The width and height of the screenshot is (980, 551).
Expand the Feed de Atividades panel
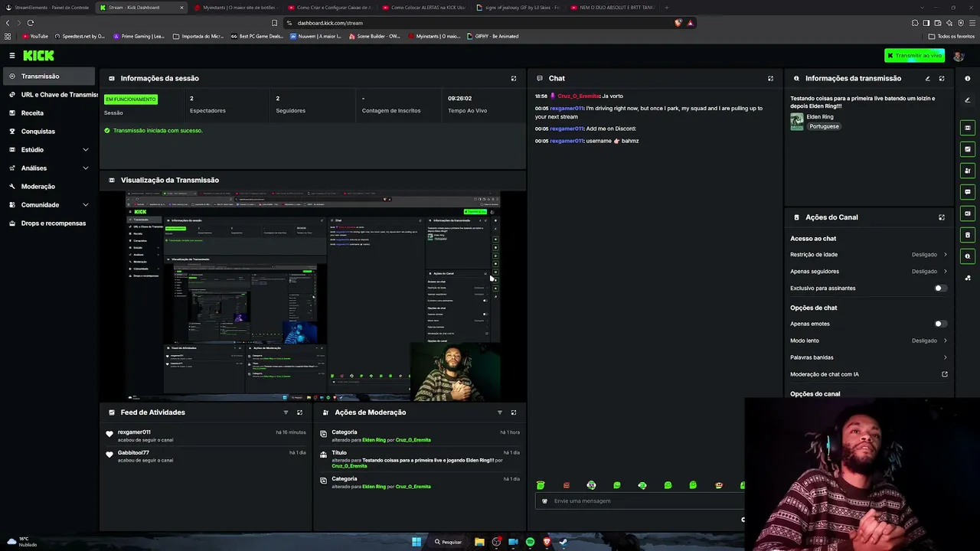(299, 412)
